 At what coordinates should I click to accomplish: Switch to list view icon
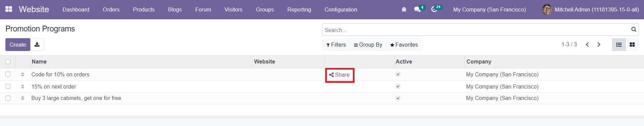[619, 45]
